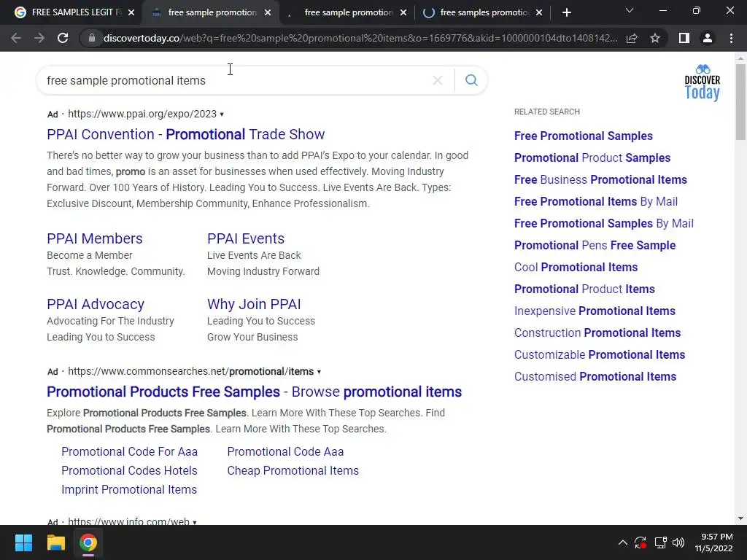Click the address bar URL
747x560 pixels.
click(x=360, y=38)
